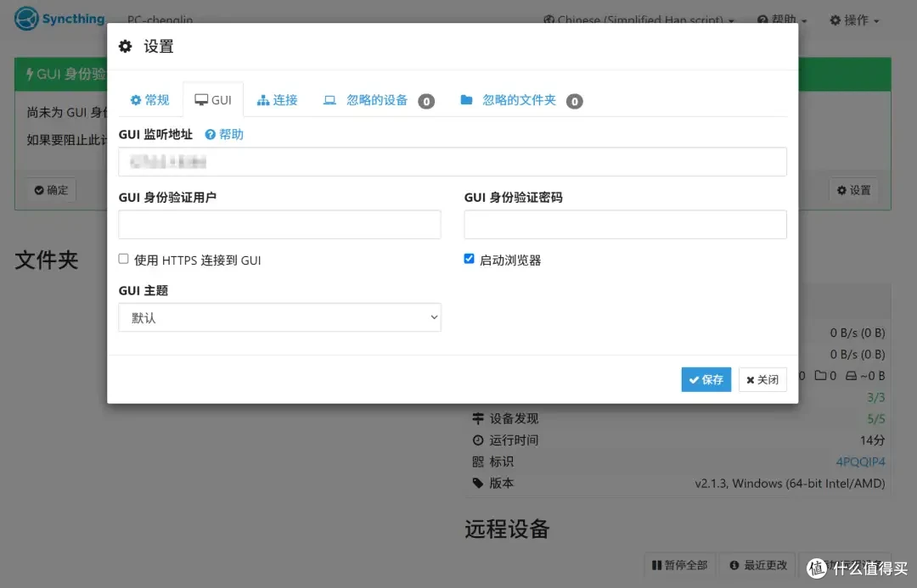Click the QR code icon beside 标识
Image resolution: width=917 pixels, height=588 pixels.
(x=478, y=462)
